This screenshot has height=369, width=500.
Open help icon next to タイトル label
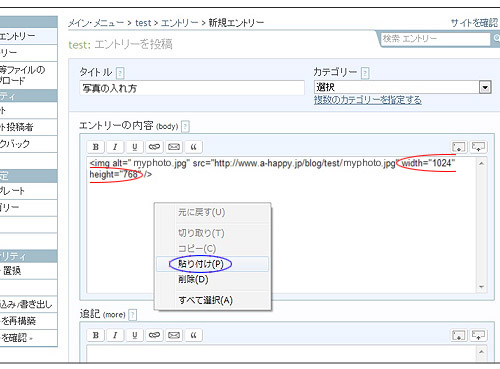(120, 73)
